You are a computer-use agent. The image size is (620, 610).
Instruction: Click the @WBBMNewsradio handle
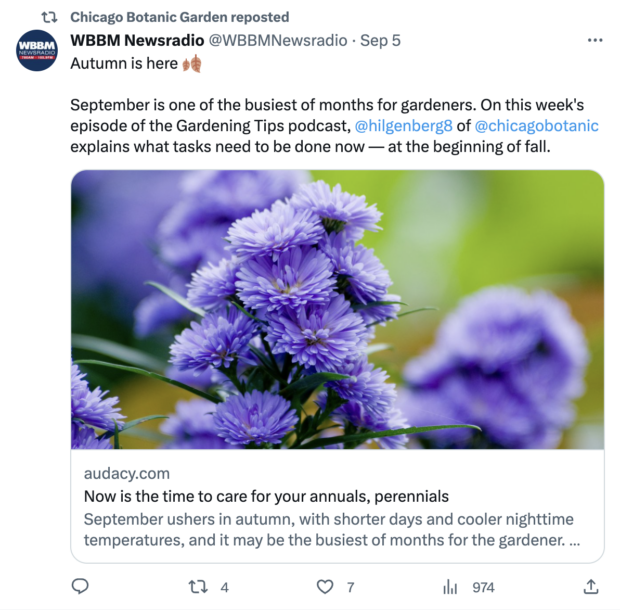pos(277,40)
